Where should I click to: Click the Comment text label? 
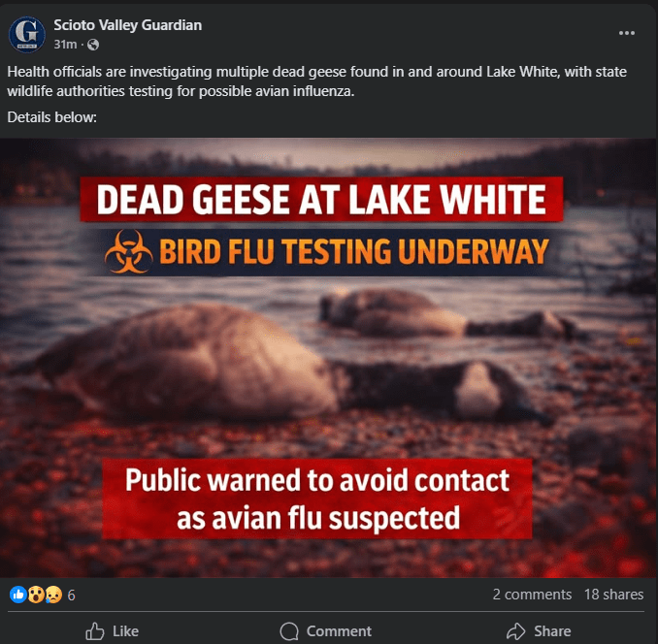pyautogui.click(x=339, y=631)
